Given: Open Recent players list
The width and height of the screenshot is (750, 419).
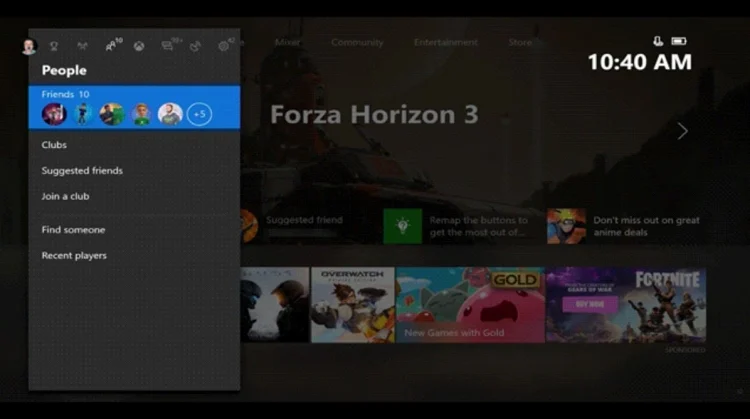Looking at the screenshot, I should click(x=74, y=256).
